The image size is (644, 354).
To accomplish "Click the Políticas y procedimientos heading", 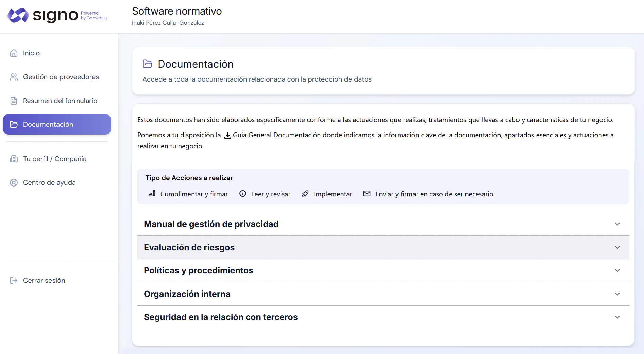I will click(x=199, y=270).
